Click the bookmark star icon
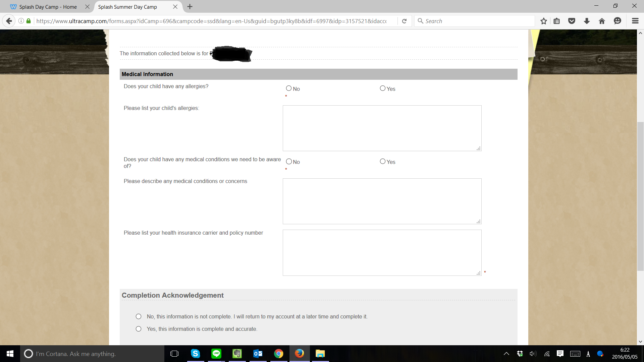644x362 pixels. [544, 21]
